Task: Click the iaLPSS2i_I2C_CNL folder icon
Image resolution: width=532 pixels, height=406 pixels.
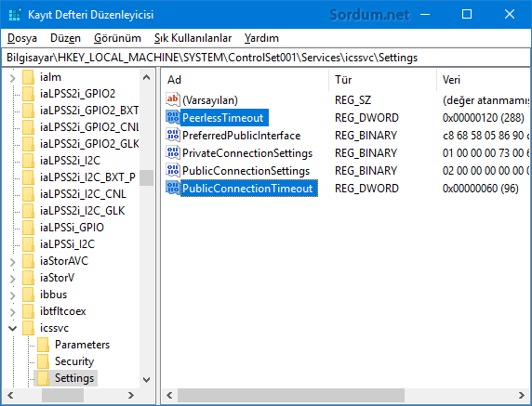Action: pos(28,194)
